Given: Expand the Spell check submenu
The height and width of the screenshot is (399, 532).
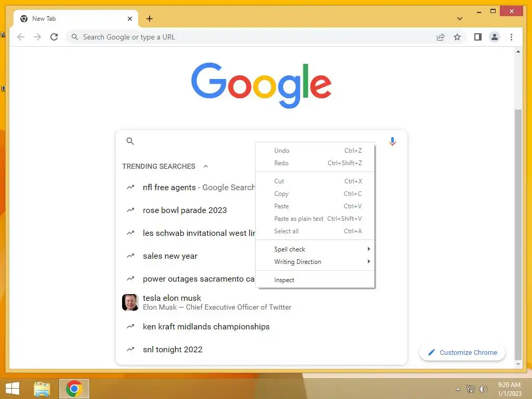Looking at the screenshot, I should (315, 249).
